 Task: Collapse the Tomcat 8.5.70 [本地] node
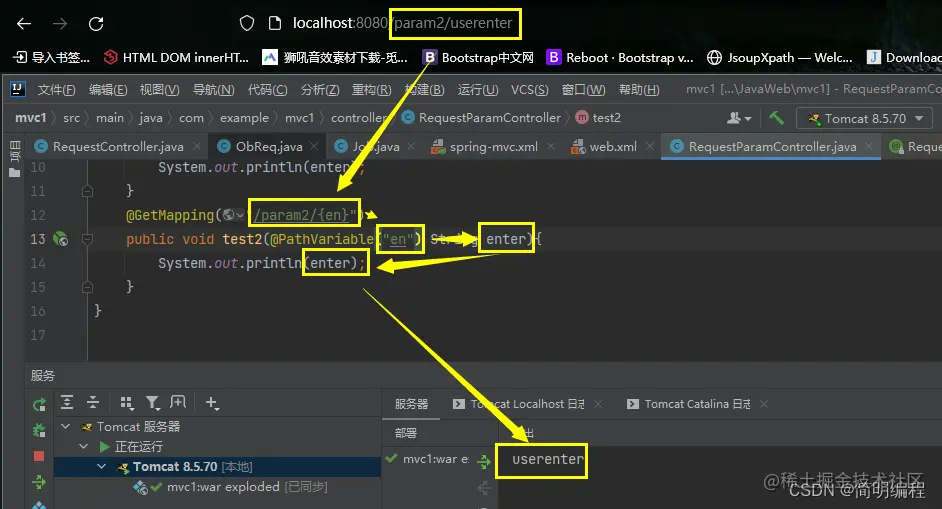pyautogui.click(x=101, y=466)
